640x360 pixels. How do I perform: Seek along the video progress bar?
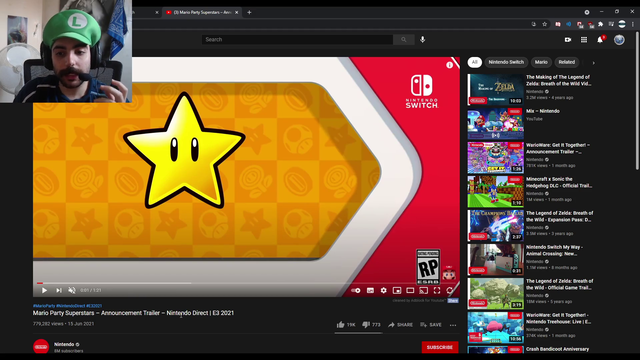pos(245,283)
